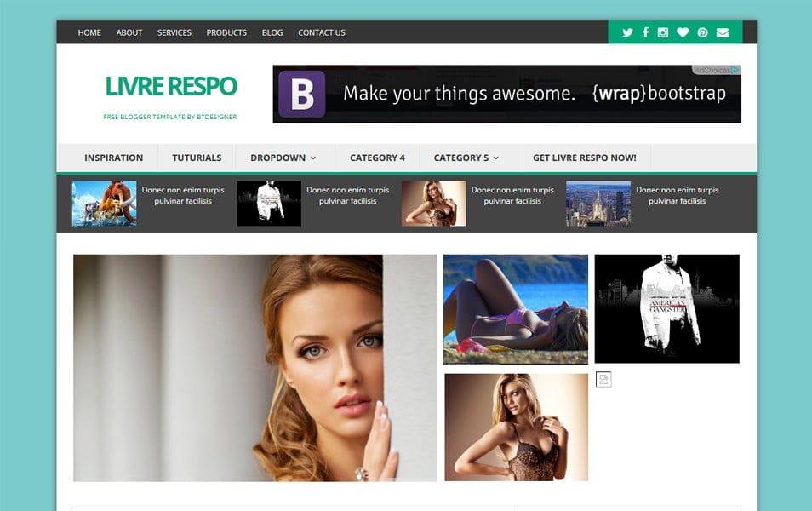The width and height of the screenshot is (812, 511).
Task: Click the heart favorites icon
Action: (683, 32)
